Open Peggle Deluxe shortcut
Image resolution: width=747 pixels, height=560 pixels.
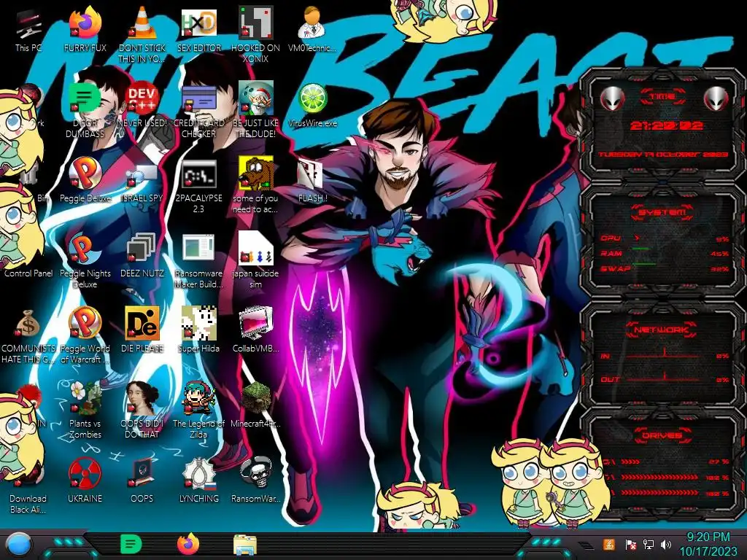[85, 174]
